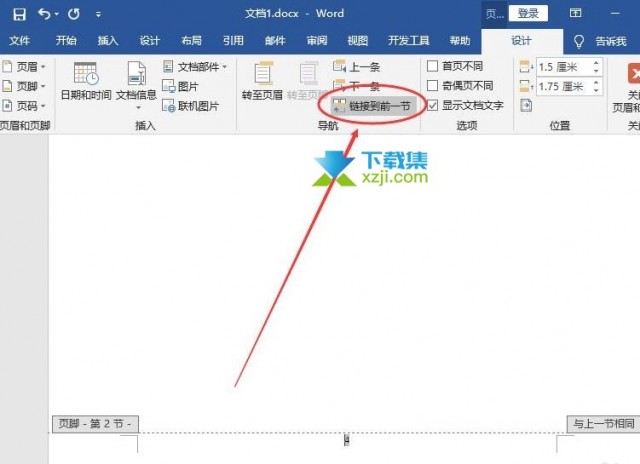Click the lightbulb 告诉我 search icon
This screenshot has width=640, height=464.
coord(579,41)
